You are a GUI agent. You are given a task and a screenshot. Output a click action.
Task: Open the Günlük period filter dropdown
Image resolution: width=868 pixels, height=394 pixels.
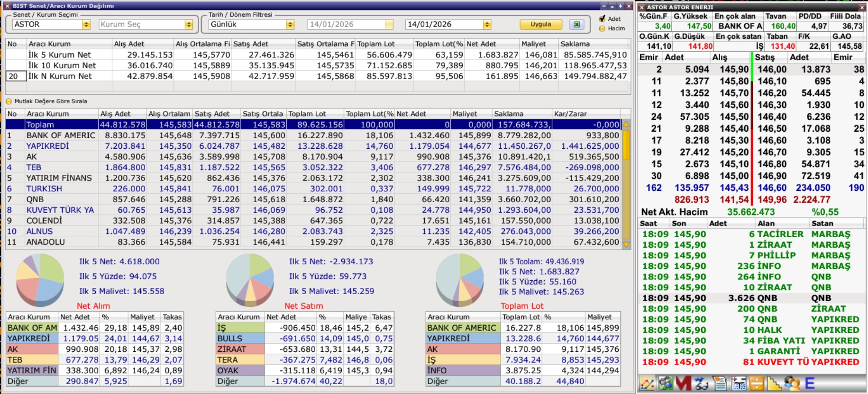tap(290, 24)
